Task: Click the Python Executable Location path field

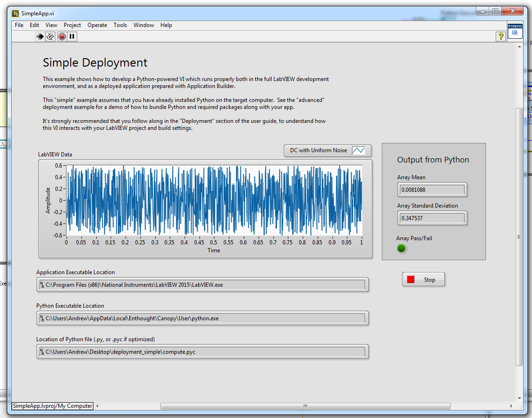Action: coord(202,318)
